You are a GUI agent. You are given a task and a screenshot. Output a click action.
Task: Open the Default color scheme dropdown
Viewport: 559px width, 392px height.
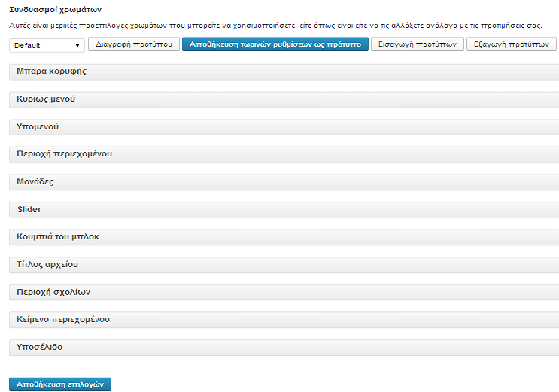pos(47,45)
